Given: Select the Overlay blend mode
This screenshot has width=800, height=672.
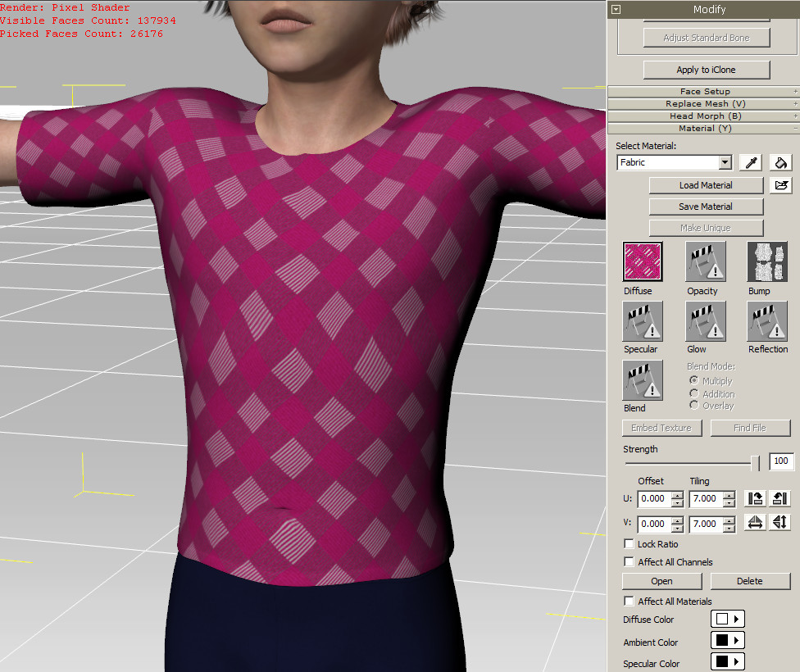Looking at the screenshot, I should pos(694,405).
